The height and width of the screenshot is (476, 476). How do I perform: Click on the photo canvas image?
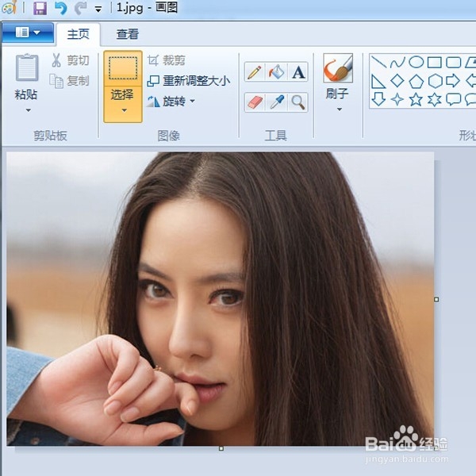(221, 299)
